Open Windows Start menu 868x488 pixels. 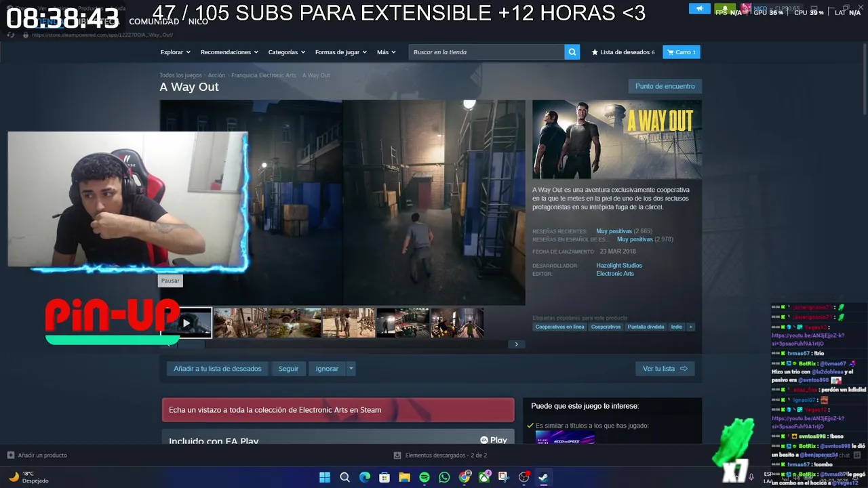point(325,477)
